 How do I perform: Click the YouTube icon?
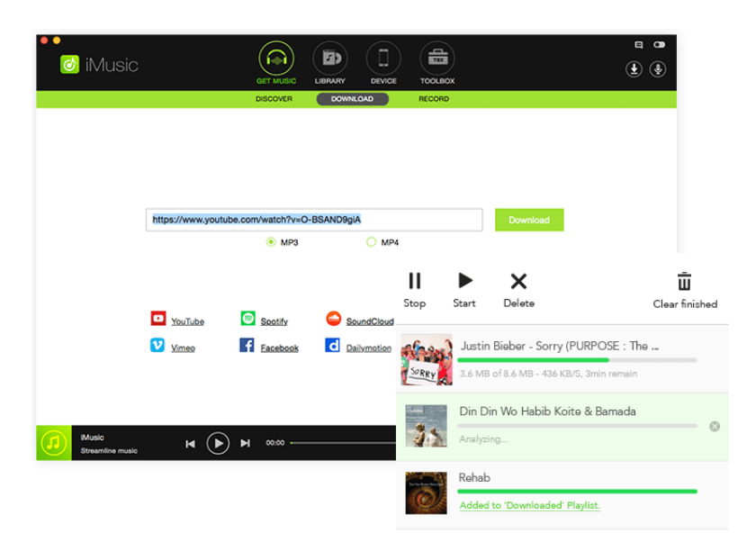158,319
